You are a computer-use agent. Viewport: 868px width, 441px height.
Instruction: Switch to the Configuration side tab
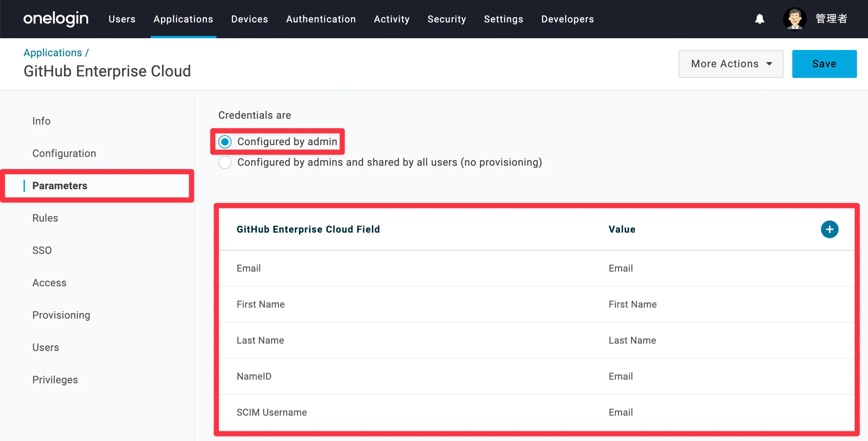tap(64, 153)
